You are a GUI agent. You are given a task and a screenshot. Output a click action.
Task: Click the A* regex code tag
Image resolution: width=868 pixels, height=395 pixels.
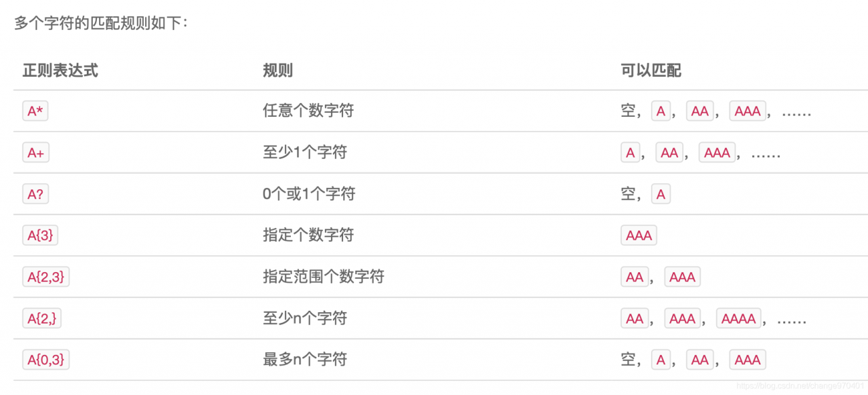pyautogui.click(x=35, y=111)
